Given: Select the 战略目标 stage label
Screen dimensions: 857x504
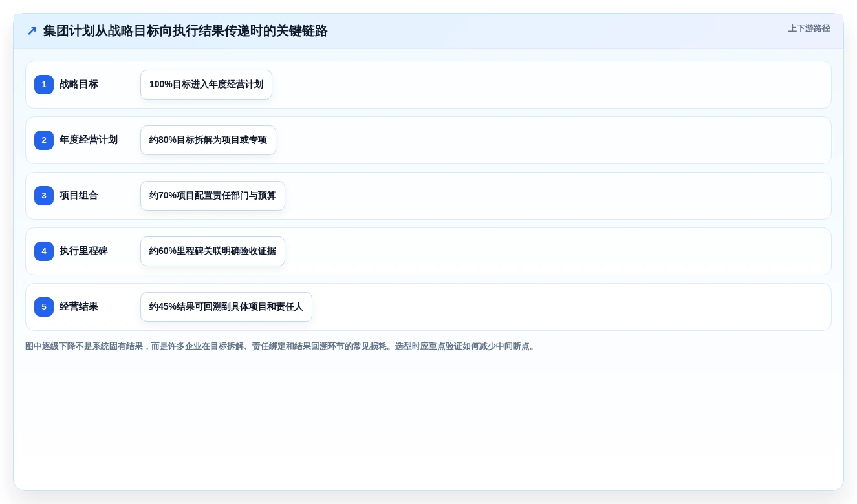Looking at the screenshot, I should coord(79,85).
